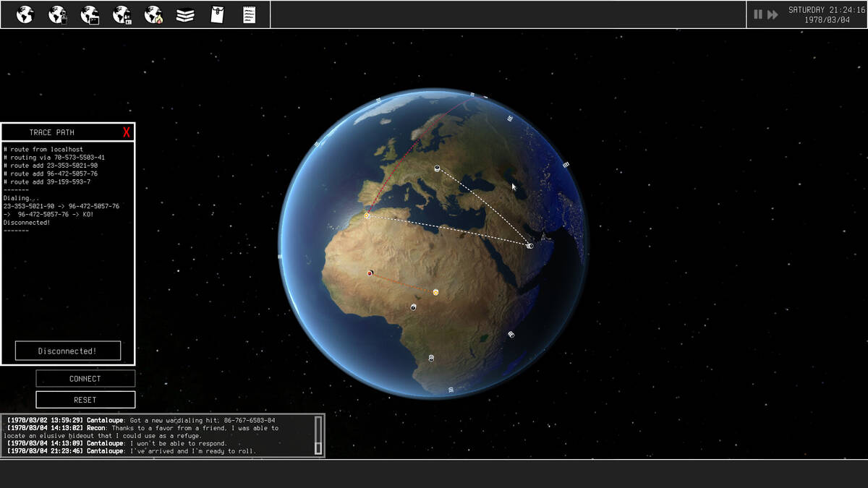Select the red node in West Africa

click(370, 273)
